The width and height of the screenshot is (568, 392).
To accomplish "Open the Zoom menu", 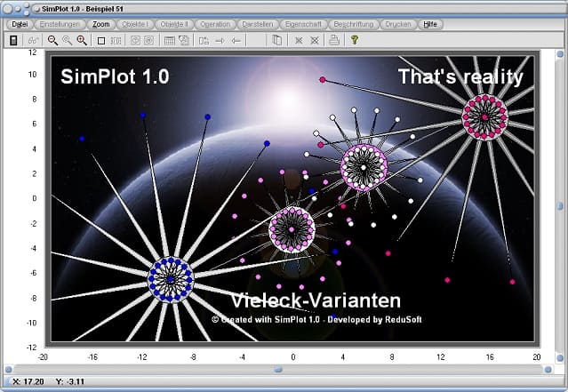I will tap(101, 24).
